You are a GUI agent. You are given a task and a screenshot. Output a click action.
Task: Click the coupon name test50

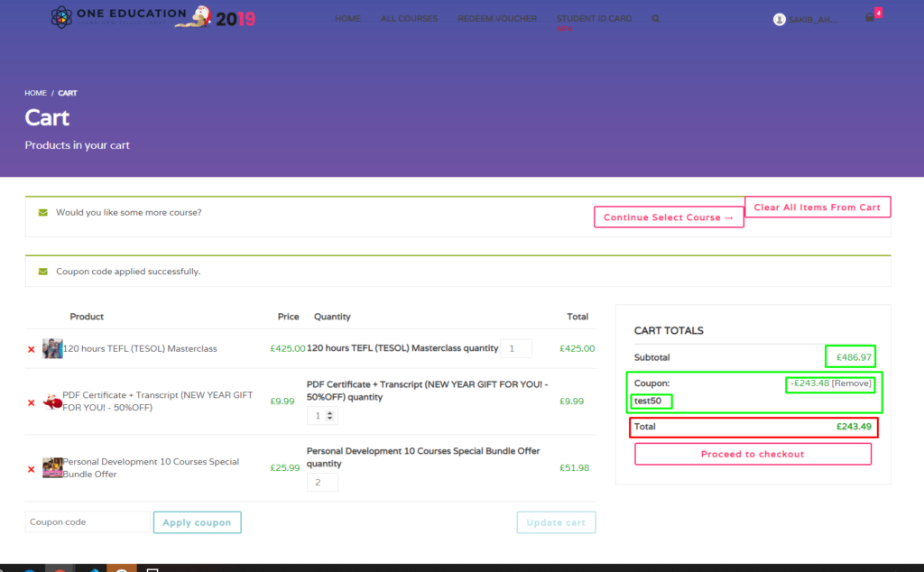(x=648, y=401)
